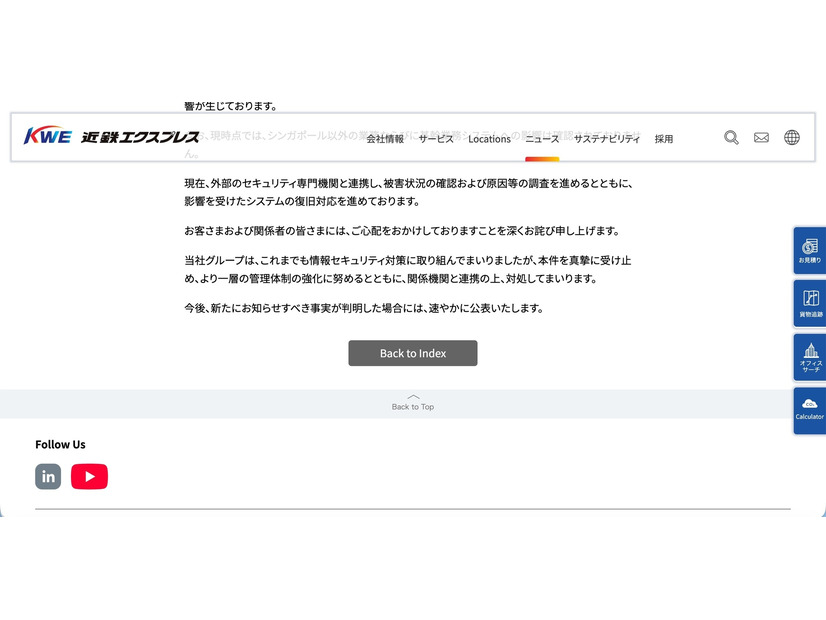Click the Follow Us heading
The height and width of the screenshot is (620, 826).
point(60,445)
